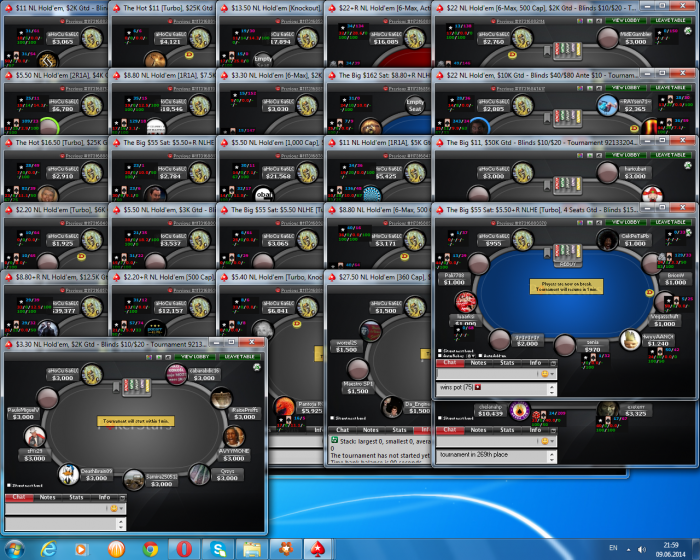Click Leave Table in Big $11 $50K Gtd window
This screenshot has height=560, width=700.
coord(670,155)
